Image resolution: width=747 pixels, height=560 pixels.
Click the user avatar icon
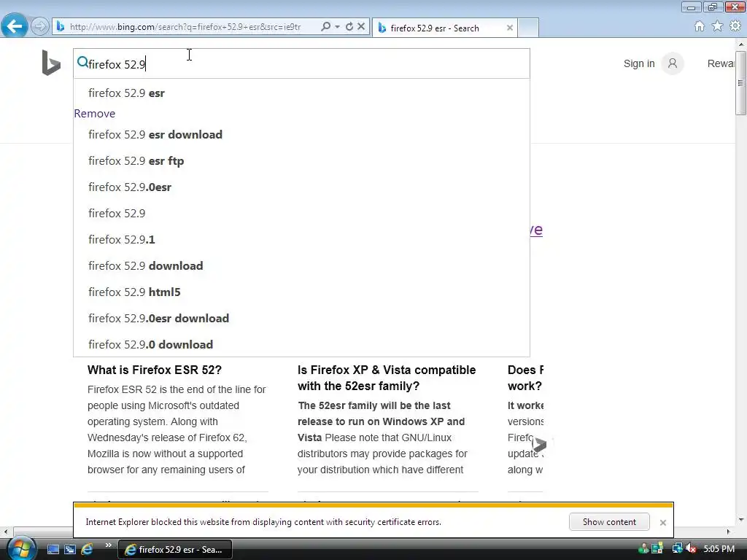673,63
